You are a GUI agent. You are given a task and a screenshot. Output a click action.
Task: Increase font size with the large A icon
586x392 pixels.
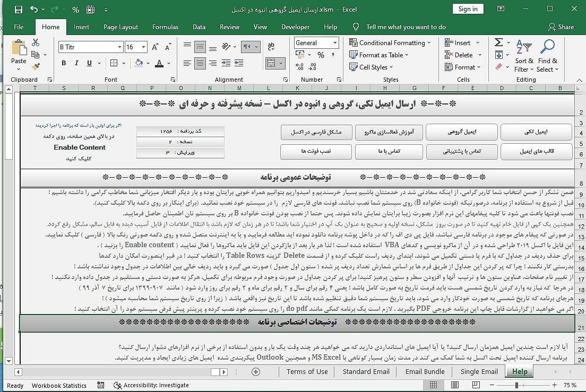(154, 47)
